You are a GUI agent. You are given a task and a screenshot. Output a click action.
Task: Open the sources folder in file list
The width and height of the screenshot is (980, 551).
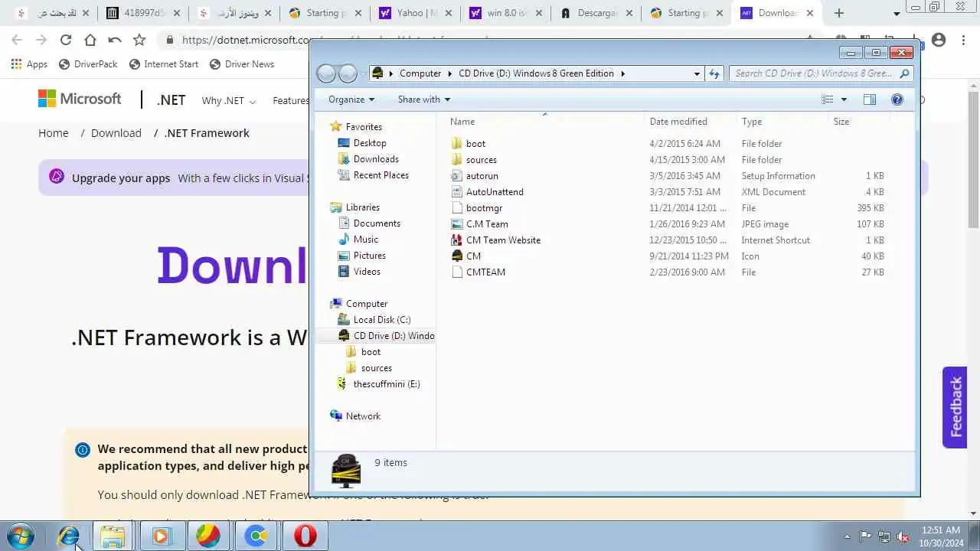[x=481, y=160]
